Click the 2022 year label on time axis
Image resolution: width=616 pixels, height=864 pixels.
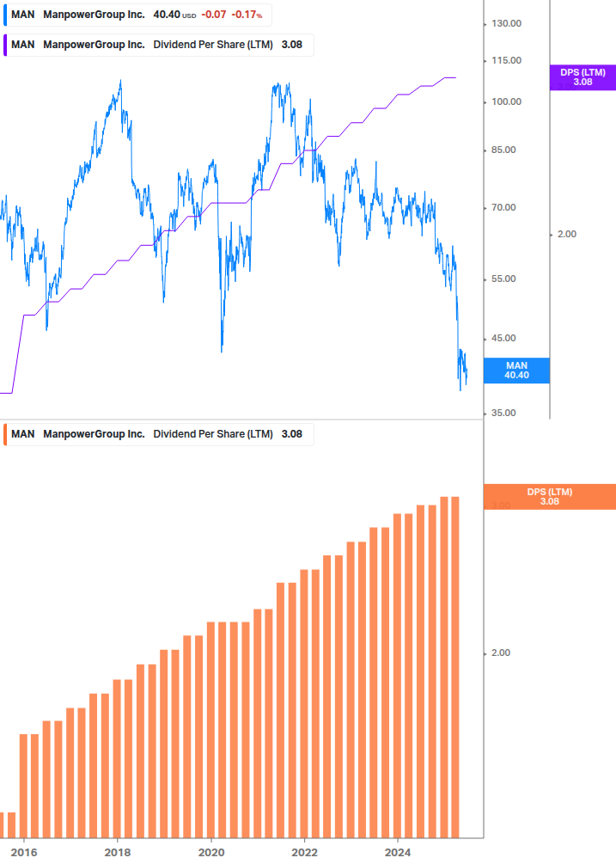[x=304, y=853]
